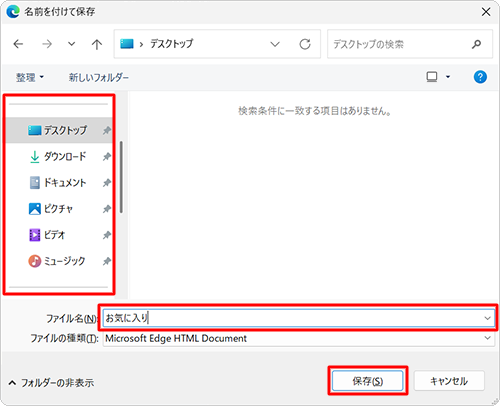
Task: Open help with the question mark icon
Action: 480,77
